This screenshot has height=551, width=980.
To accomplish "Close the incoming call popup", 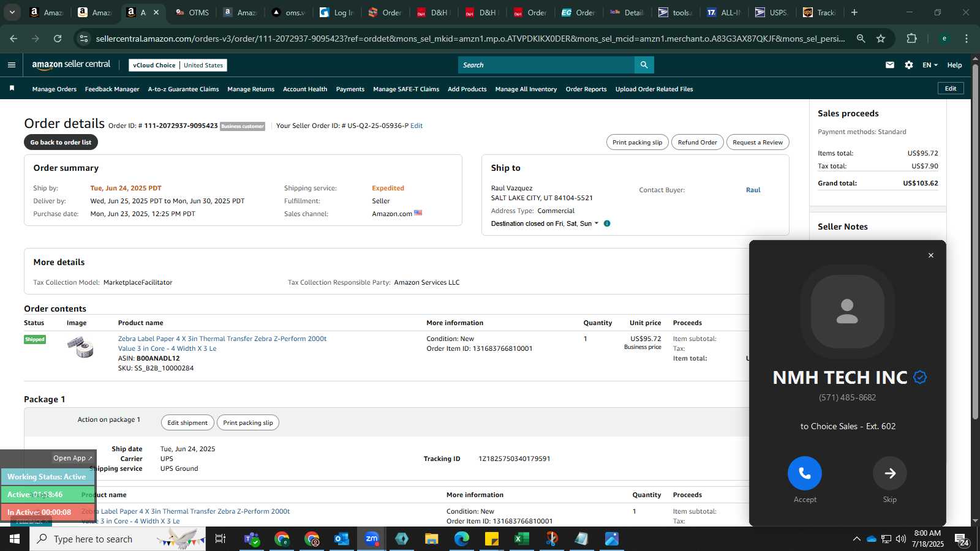I will point(931,255).
